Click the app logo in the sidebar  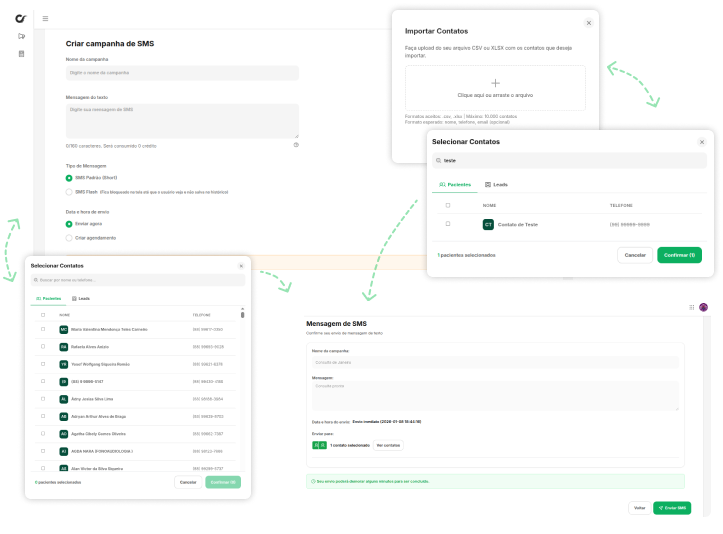pos(21,18)
